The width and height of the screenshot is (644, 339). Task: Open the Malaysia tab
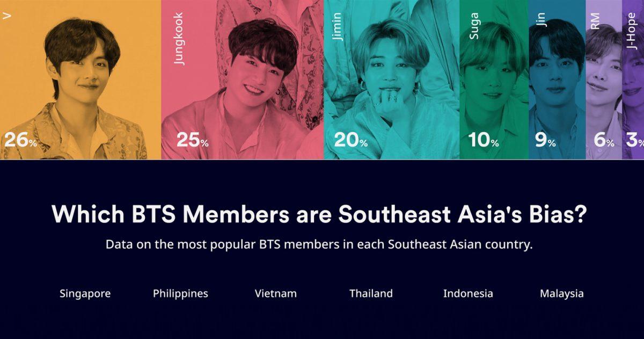[562, 294]
